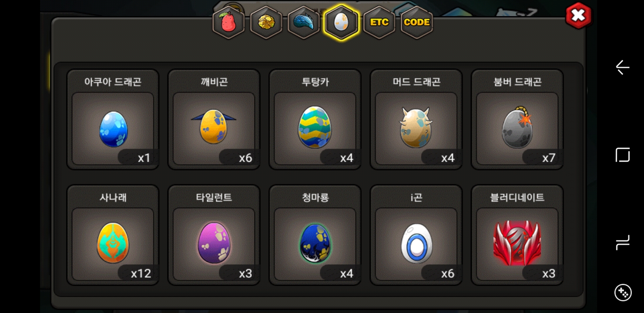Switch to the gold nugget tab
The width and height of the screenshot is (644, 313).
point(266,23)
